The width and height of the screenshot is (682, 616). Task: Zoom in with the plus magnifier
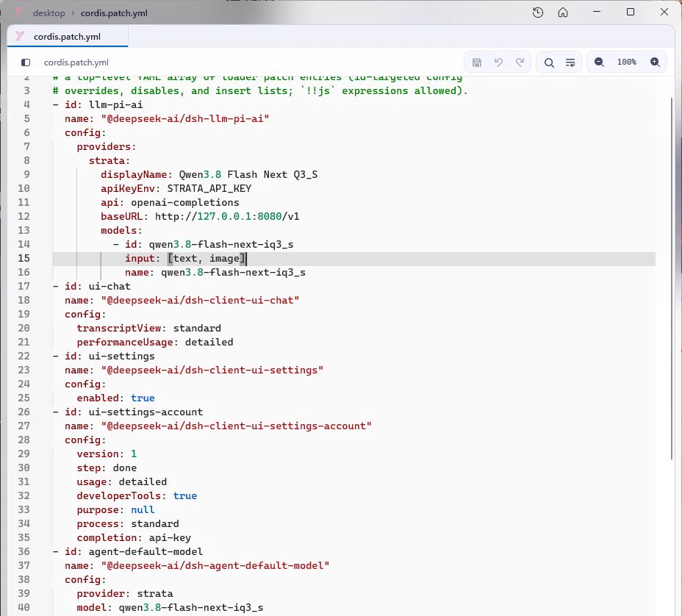click(655, 62)
